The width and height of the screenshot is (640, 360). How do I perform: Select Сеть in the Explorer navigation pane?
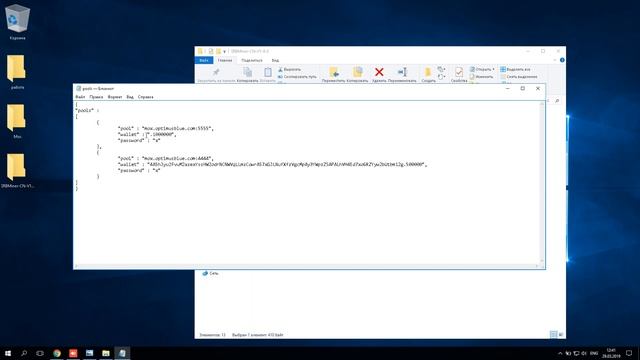pos(211,273)
